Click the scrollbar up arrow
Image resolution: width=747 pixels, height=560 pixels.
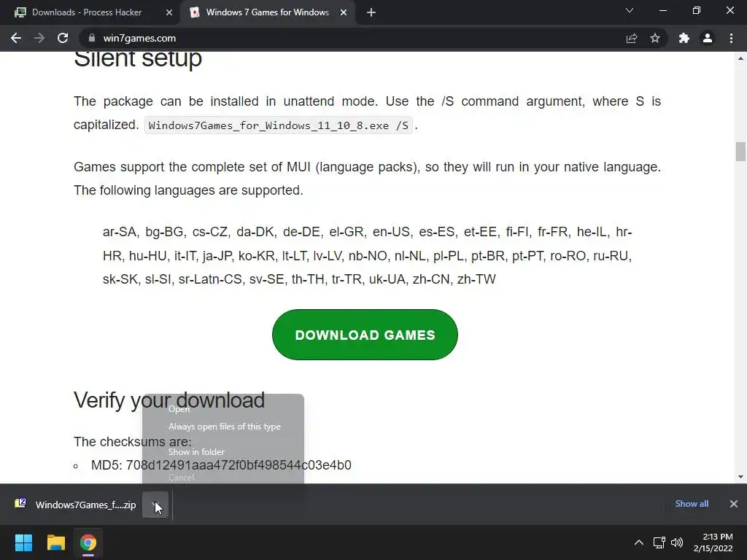[x=740, y=58]
